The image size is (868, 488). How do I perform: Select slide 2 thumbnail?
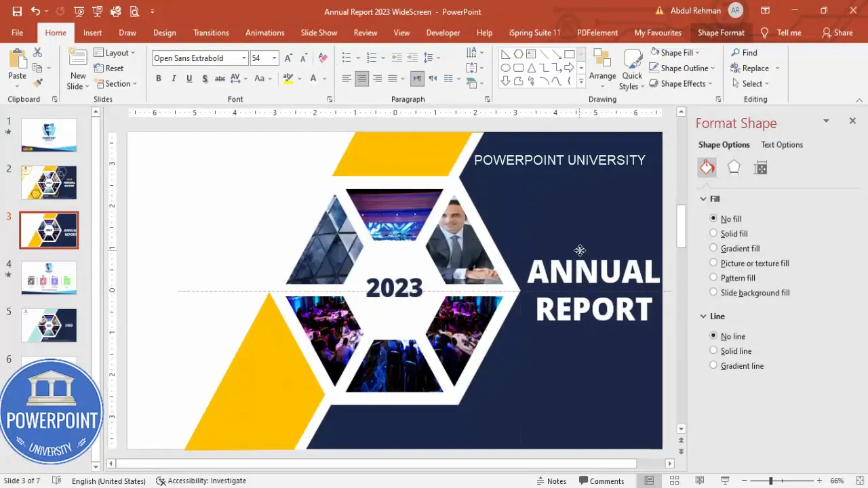[49, 183]
